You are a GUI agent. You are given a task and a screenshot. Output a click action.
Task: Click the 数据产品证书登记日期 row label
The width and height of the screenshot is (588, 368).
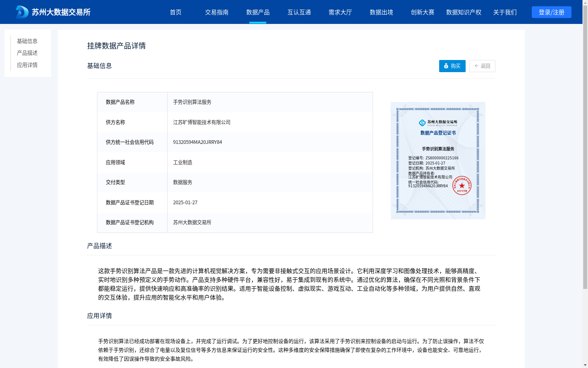(x=130, y=202)
